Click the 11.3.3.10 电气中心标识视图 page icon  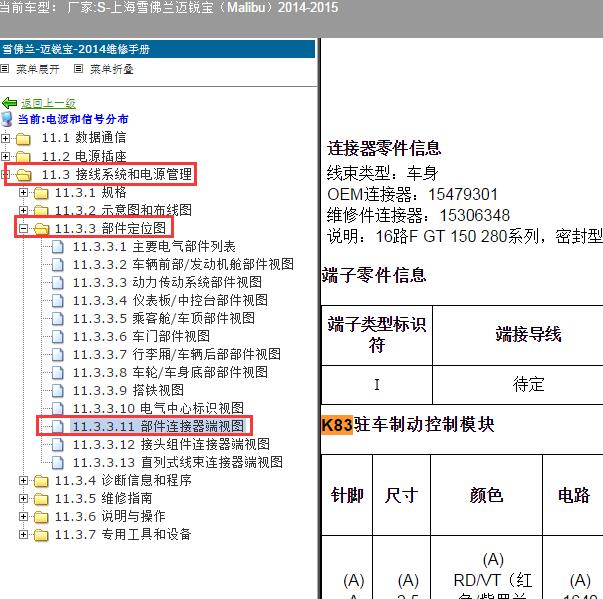click(58, 408)
